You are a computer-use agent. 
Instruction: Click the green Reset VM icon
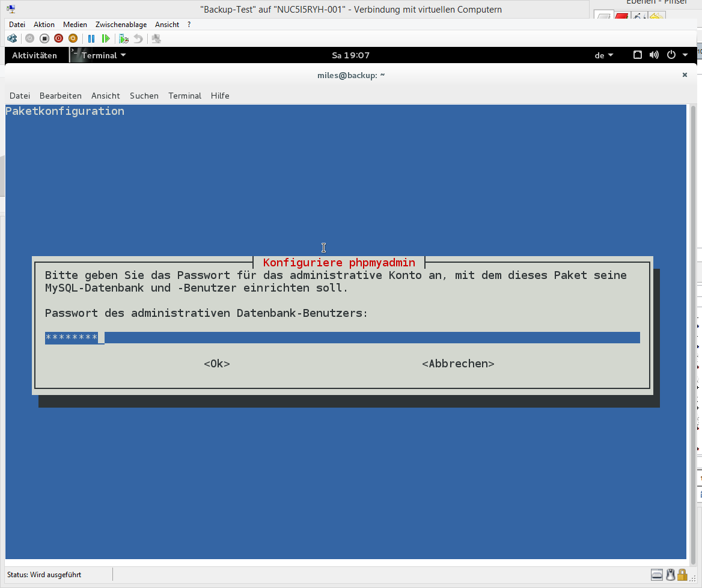coord(106,39)
